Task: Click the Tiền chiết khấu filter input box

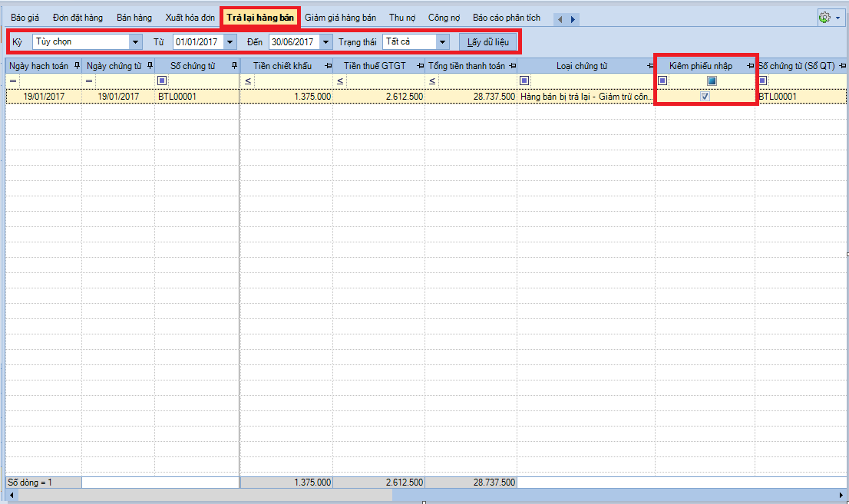Action: [x=292, y=81]
